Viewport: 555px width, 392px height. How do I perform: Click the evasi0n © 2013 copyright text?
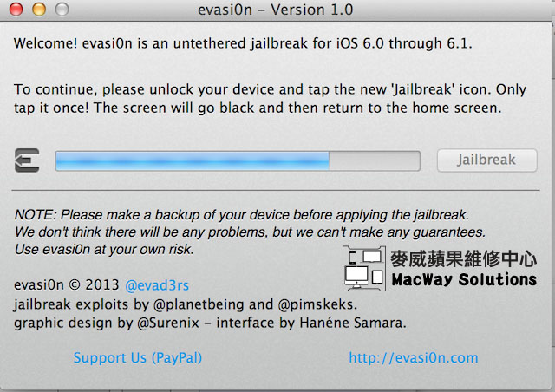(x=66, y=285)
